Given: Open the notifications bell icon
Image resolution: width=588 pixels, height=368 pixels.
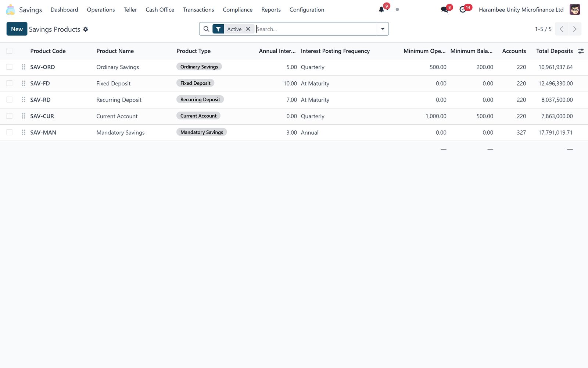Looking at the screenshot, I should pos(381,10).
